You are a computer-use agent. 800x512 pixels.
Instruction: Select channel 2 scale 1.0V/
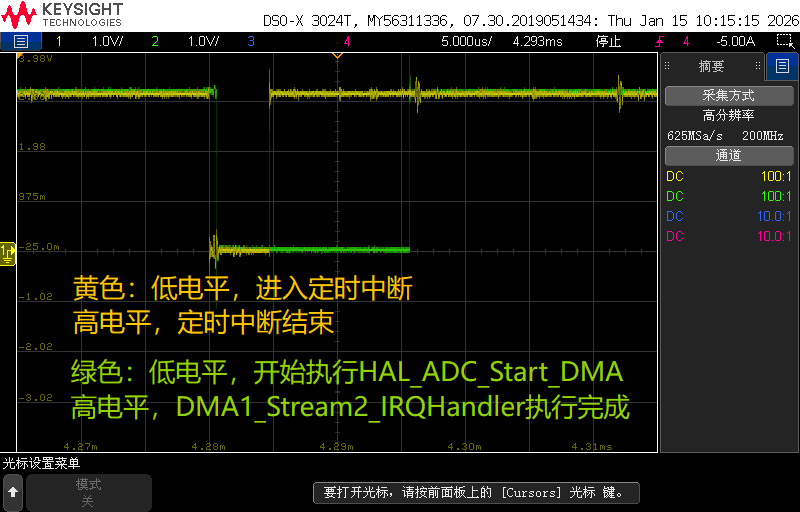(203, 41)
